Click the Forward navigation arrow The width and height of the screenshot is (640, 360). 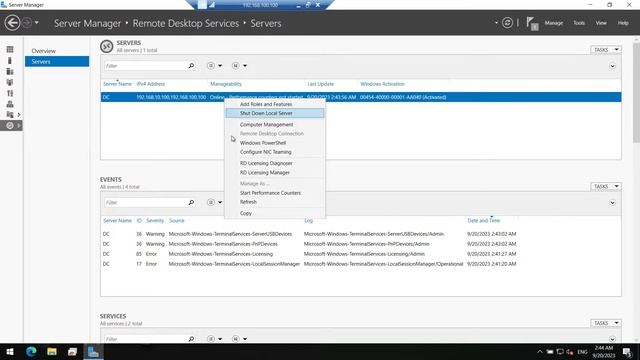(x=27, y=23)
